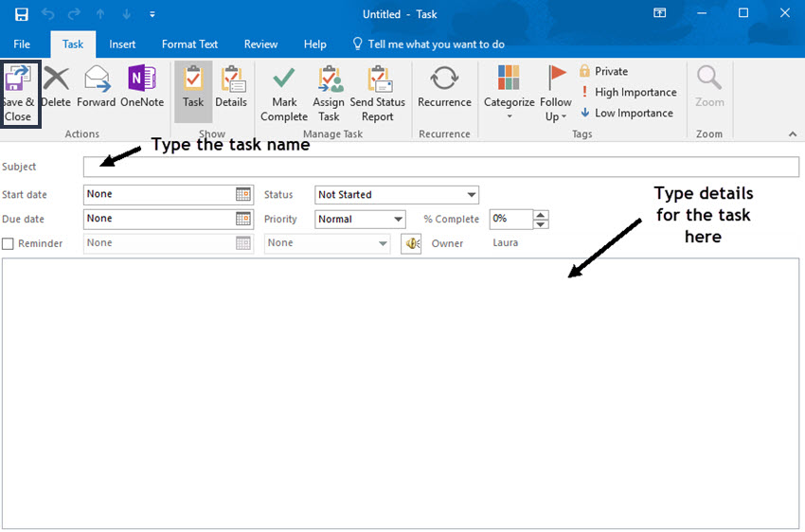Select the Task ribbon tab
The image size is (805, 532).
(x=73, y=44)
